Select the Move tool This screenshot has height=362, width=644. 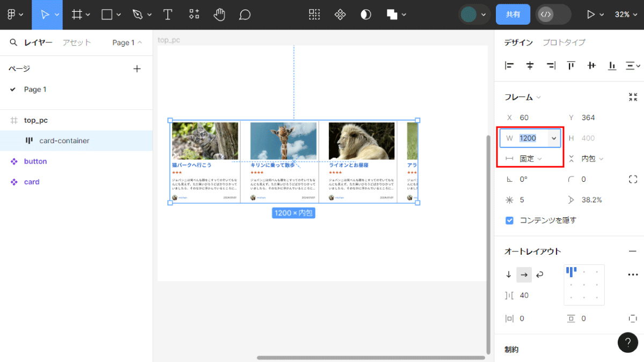pos(45,14)
